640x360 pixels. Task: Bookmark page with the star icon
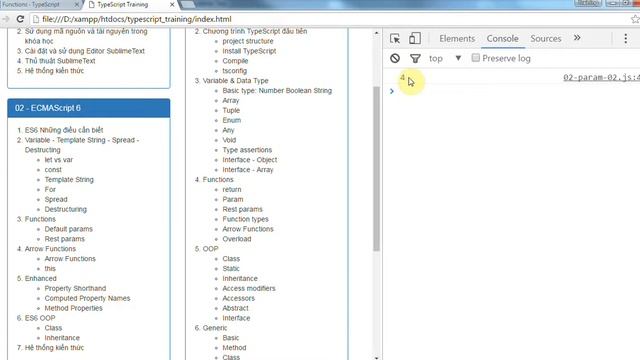click(x=635, y=19)
